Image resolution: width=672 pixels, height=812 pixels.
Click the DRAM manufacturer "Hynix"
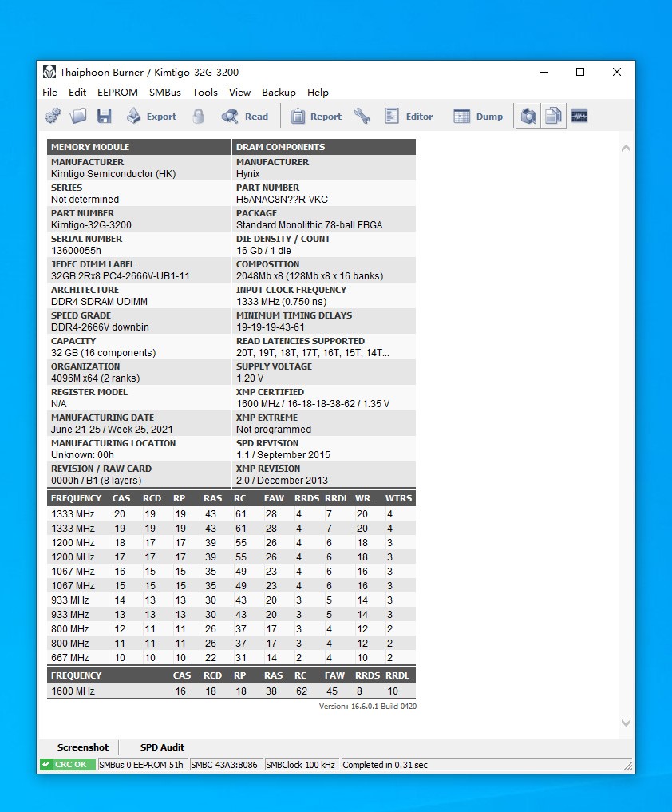[248, 174]
